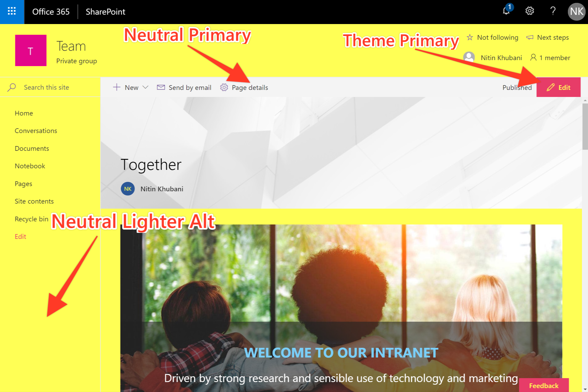Screen dimensions: 588x392
Task: Show the 1 member list
Action: point(550,57)
